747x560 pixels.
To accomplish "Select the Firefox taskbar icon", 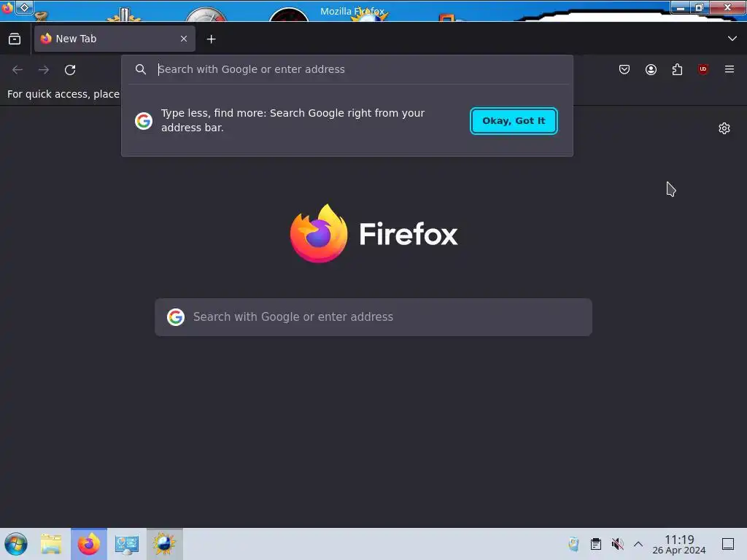I will 89,544.
